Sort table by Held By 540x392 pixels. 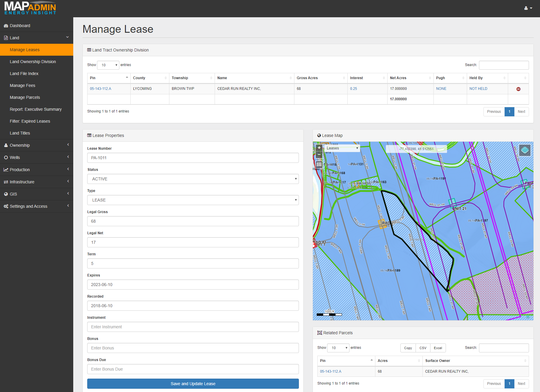coord(487,78)
